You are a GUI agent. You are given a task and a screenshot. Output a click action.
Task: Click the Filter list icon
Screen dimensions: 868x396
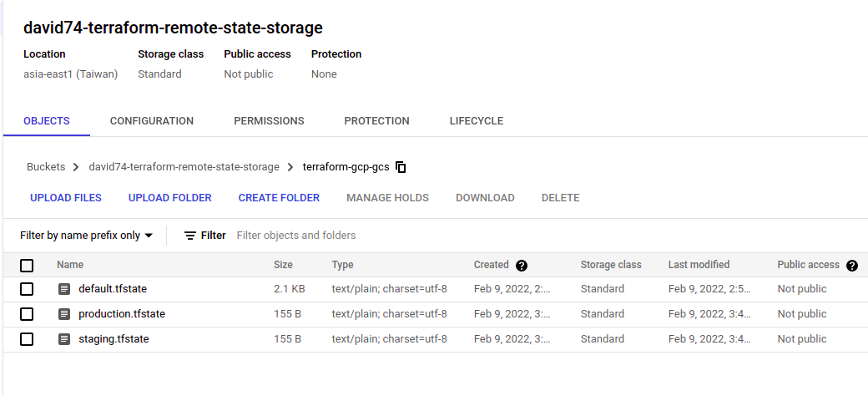tap(190, 236)
